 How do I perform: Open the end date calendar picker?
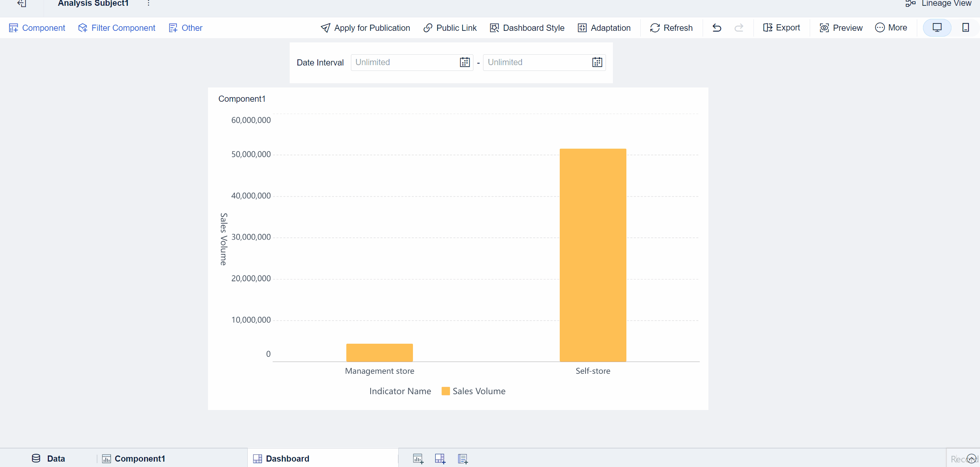pos(597,62)
